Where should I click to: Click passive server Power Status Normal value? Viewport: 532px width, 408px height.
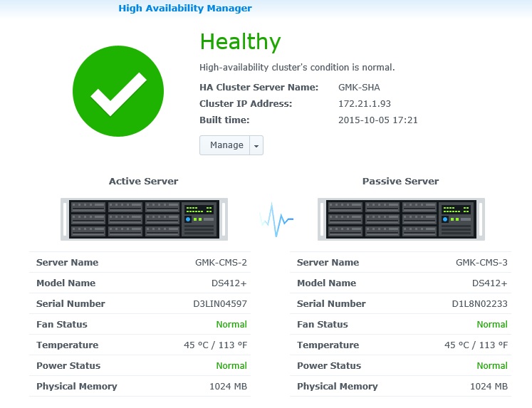pyautogui.click(x=492, y=366)
